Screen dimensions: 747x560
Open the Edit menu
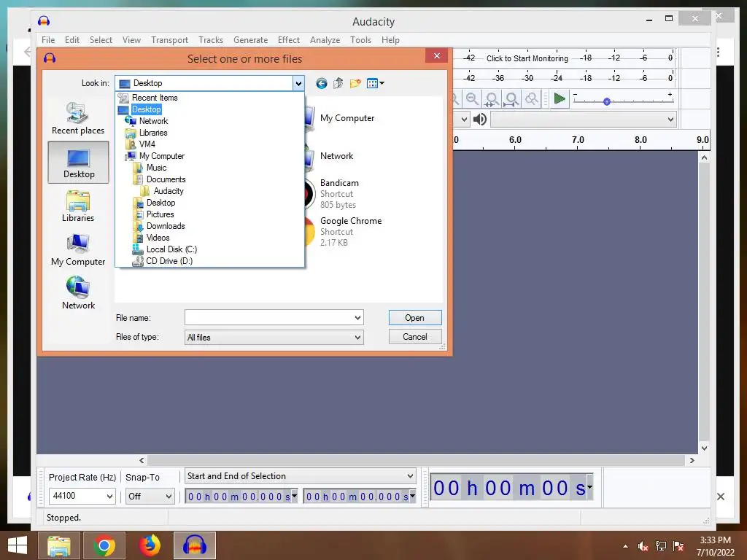[72, 40]
